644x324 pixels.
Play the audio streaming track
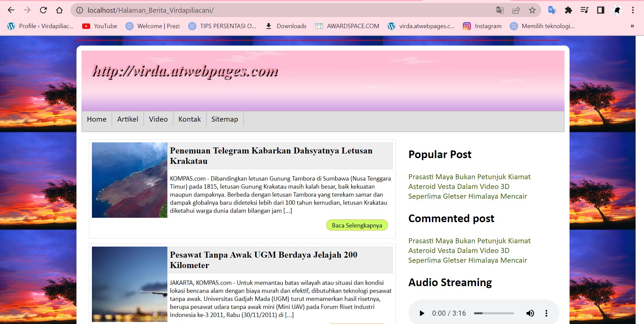(x=422, y=313)
